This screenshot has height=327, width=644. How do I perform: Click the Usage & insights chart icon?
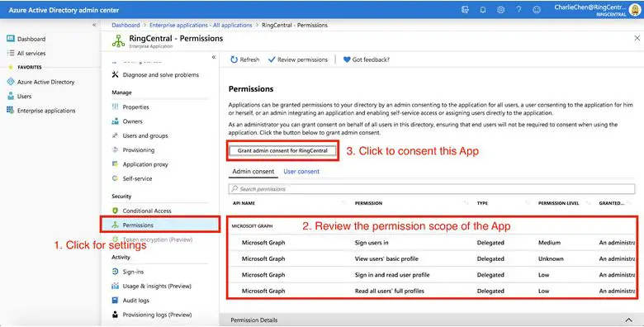tap(115, 286)
